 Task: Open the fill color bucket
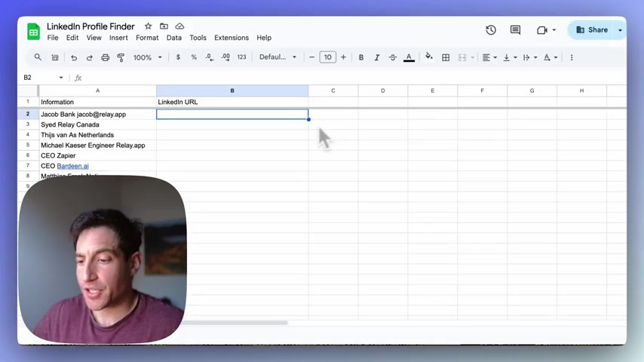coord(429,57)
